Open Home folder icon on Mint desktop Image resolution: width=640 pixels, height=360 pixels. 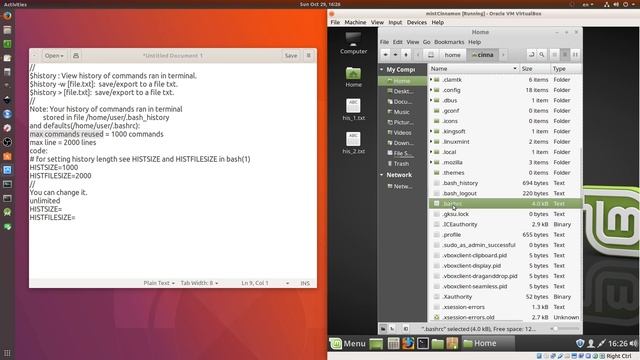click(x=353, y=77)
